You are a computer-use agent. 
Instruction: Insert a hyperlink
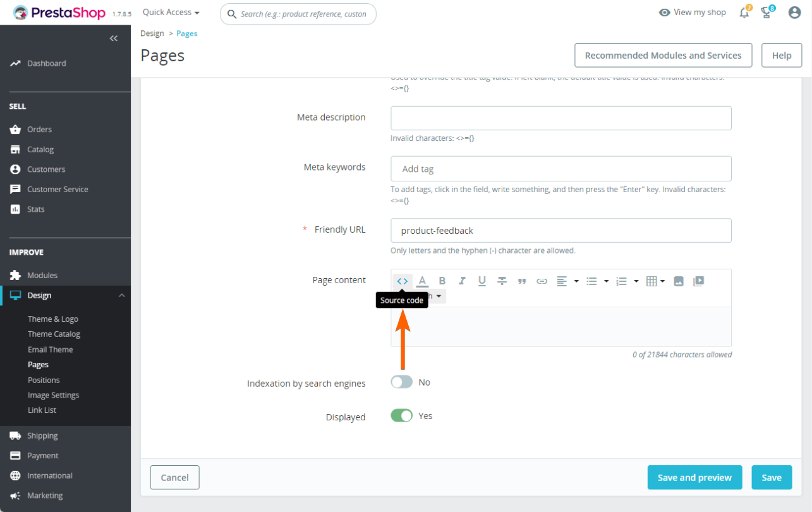coord(542,281)
